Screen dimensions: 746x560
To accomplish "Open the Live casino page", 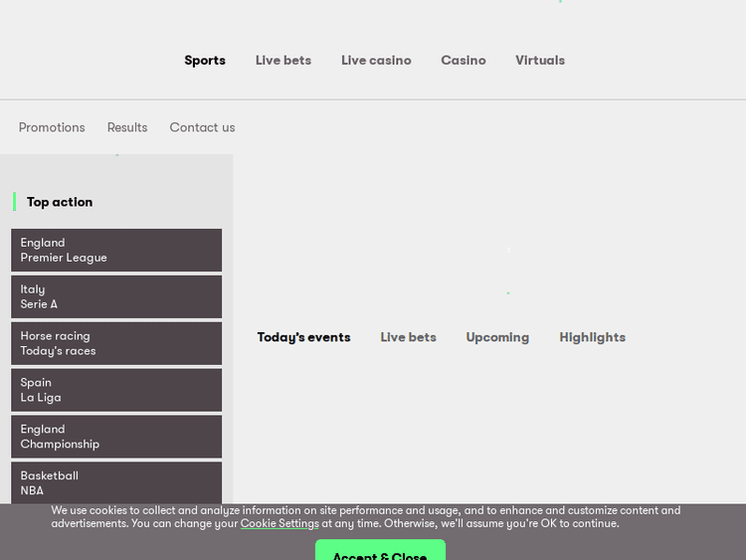I will click(x=376, y=61).
